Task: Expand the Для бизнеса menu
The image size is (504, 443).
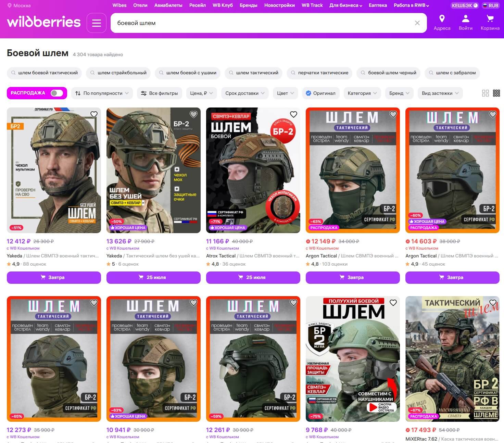Action: (x=346, y=5)
